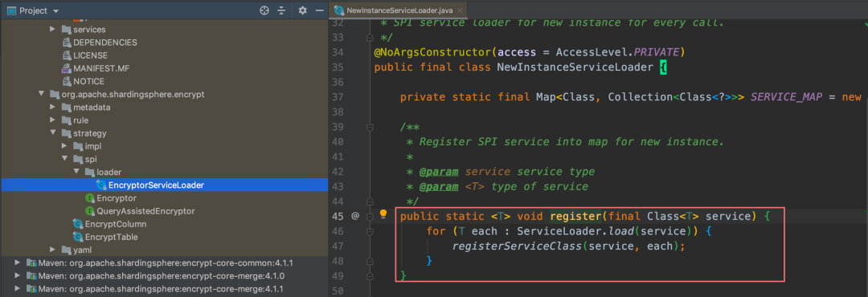Click the @ gutter marker on line 45
Viewport: 868px width, 297px height.
356,216
